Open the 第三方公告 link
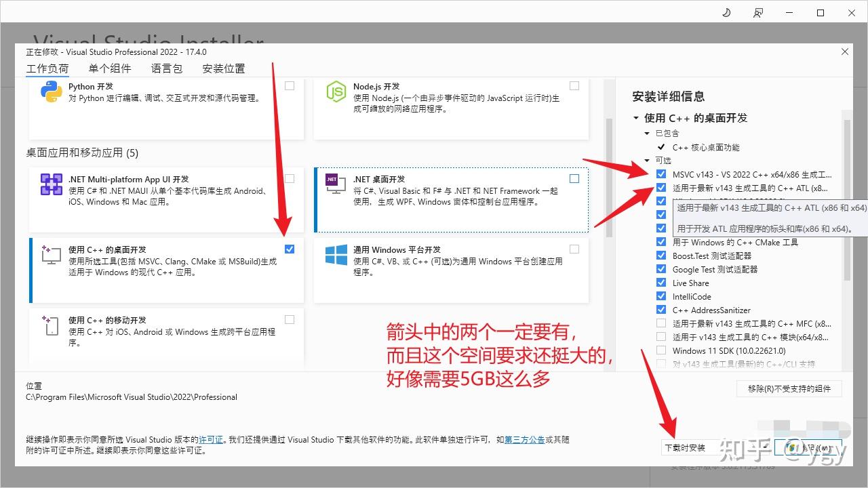Screen dimensions: 868x488 (x=524, y=440)
